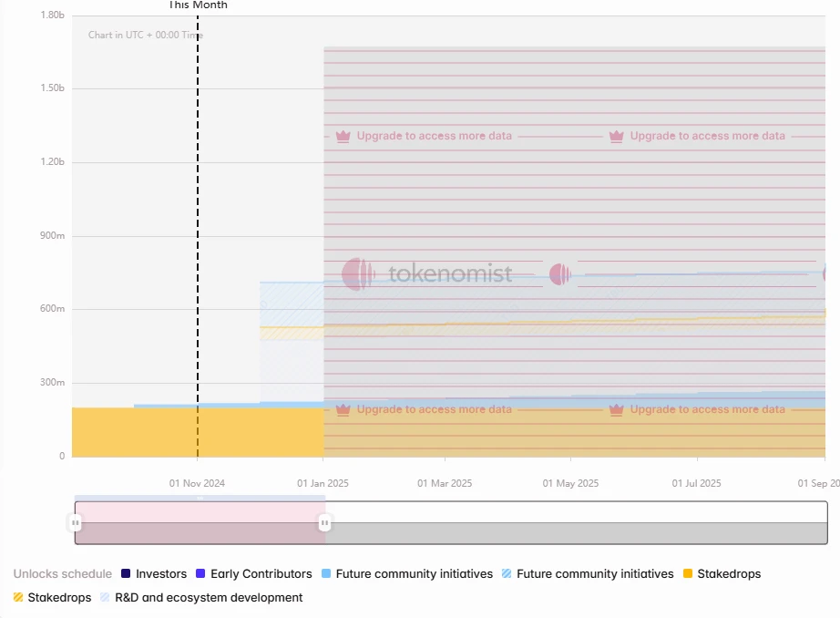
Task: Click the '01 Mar 2025' x-axis date label
Action: 445,483
